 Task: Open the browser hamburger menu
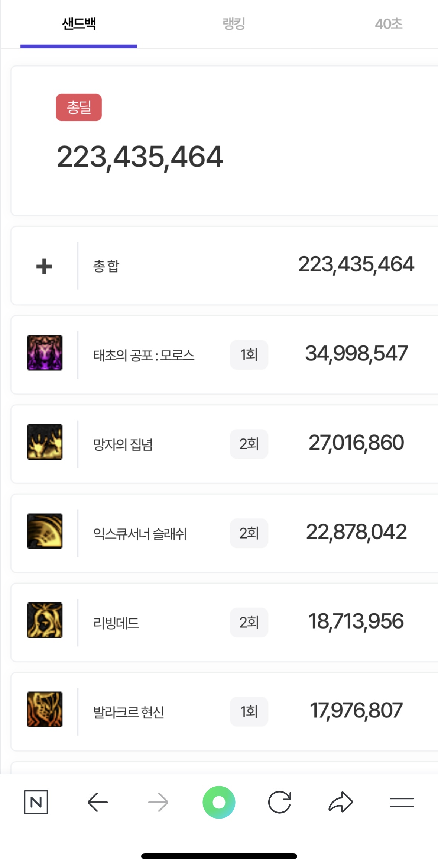(x=402, y=802)
